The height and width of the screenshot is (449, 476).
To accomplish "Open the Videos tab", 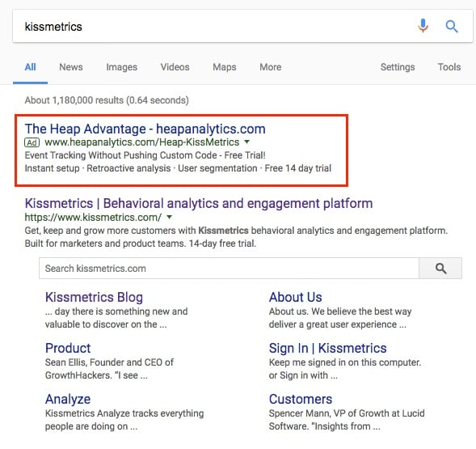I will pyautogui.click(x=175, y=67).
